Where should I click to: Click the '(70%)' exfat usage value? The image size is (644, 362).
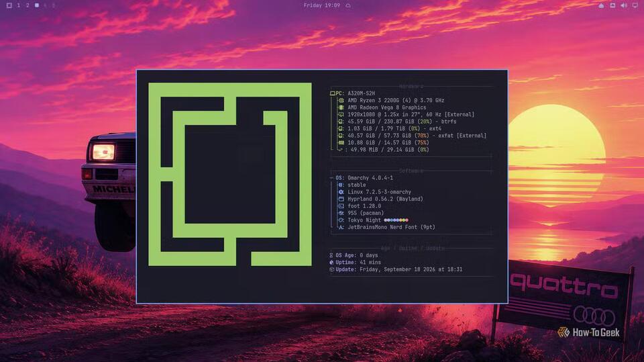[x=422, y=136]
